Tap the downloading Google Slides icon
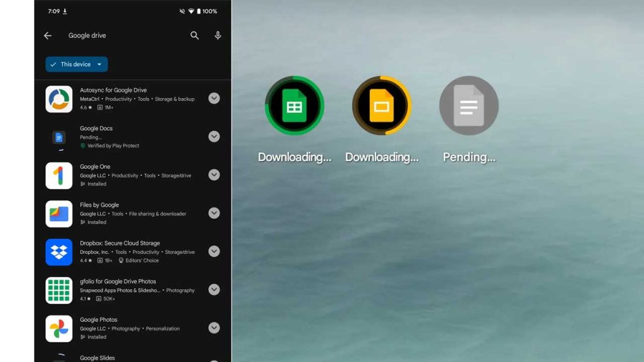This screenshot has width=644, height=362. 382,106
